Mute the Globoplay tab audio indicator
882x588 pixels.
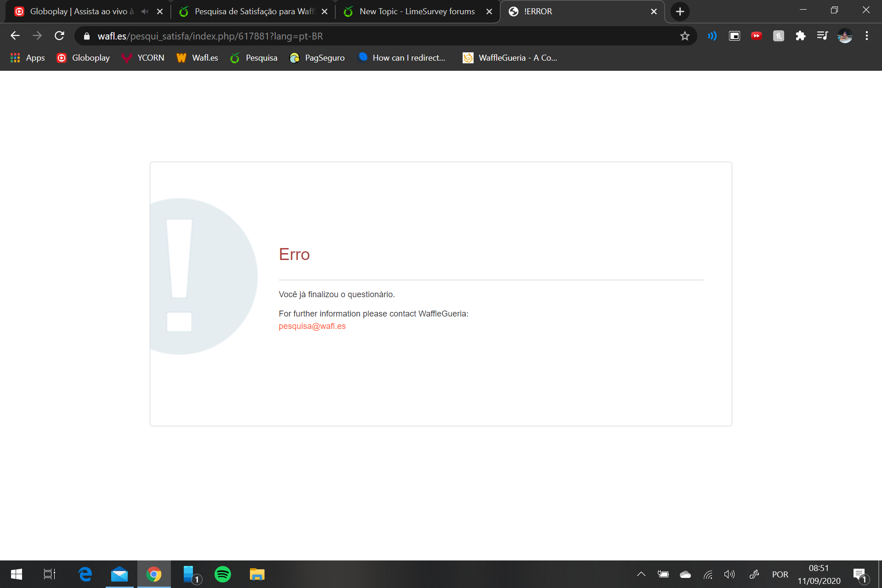click(x=145, y=11)
